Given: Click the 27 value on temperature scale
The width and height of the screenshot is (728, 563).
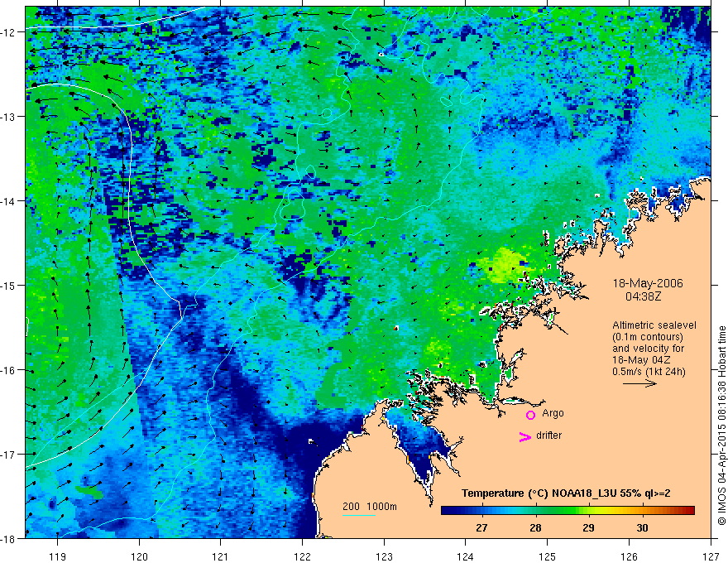Looking at the screenshot, I should pyautogui.click(x=481, y=527).
